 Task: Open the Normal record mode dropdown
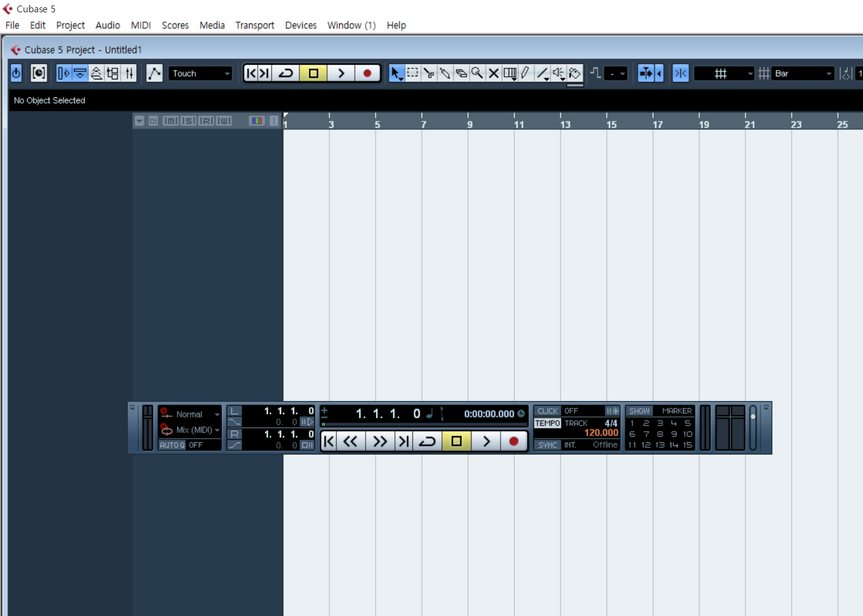(190, 414)
